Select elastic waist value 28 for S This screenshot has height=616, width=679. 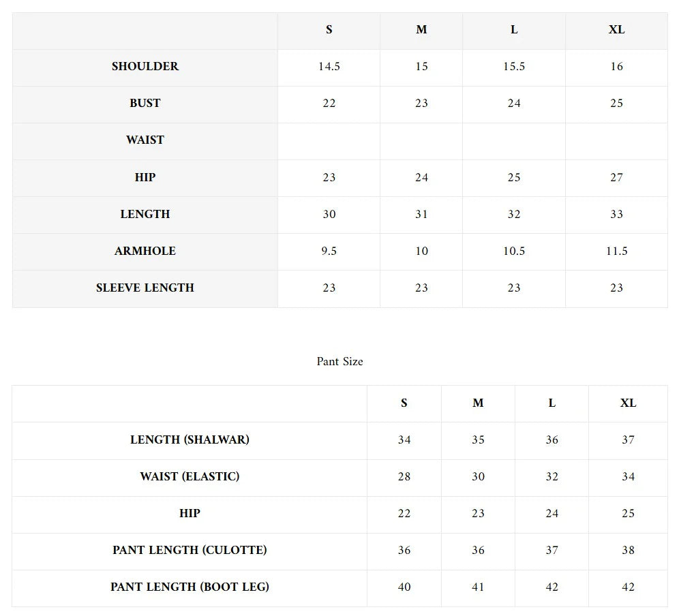click(x=404, y=477)
